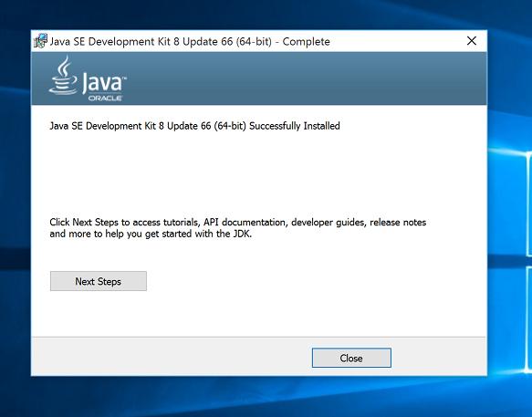Click the Click Next Steps to access tutorials sentence
Viewport: 532px width, 417px height.
pos(238,223)
